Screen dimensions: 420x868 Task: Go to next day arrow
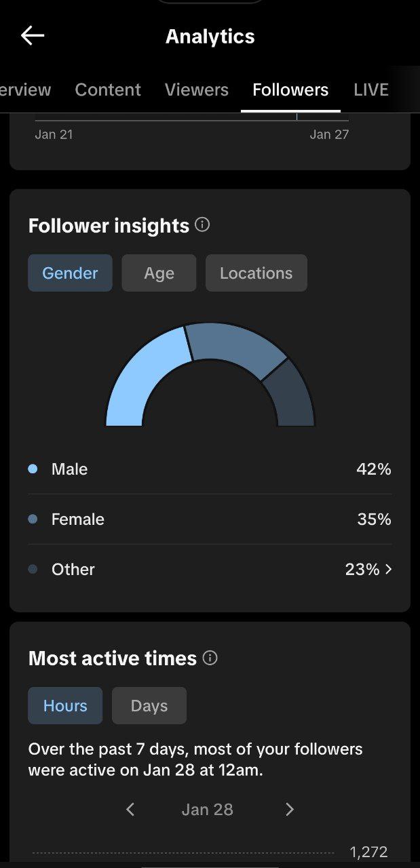(x=290, y=809)
